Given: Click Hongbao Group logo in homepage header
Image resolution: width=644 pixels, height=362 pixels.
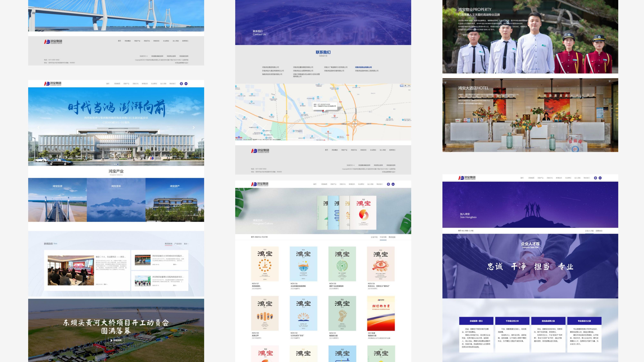Looking at the screenshot, I should pos(53,84).
